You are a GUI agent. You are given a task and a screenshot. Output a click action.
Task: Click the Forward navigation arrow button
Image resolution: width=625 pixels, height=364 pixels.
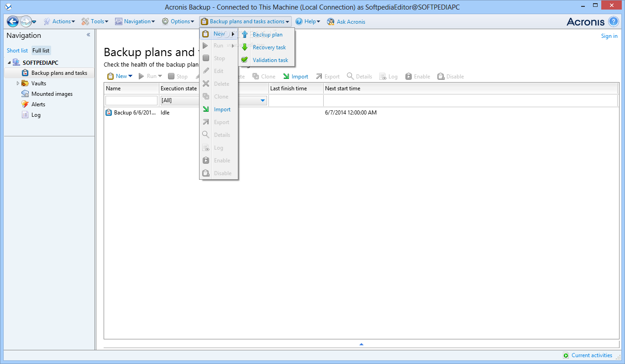pyautogui.click(x=26, y=21)
